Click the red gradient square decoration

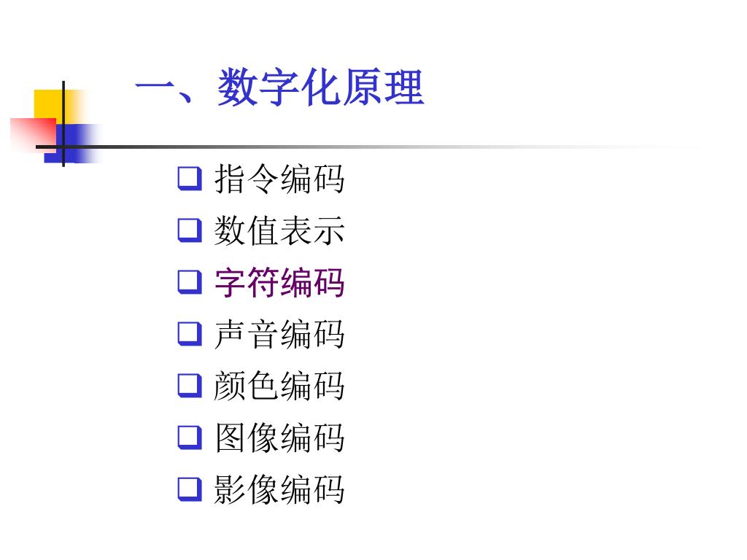[x=33, y=134]
